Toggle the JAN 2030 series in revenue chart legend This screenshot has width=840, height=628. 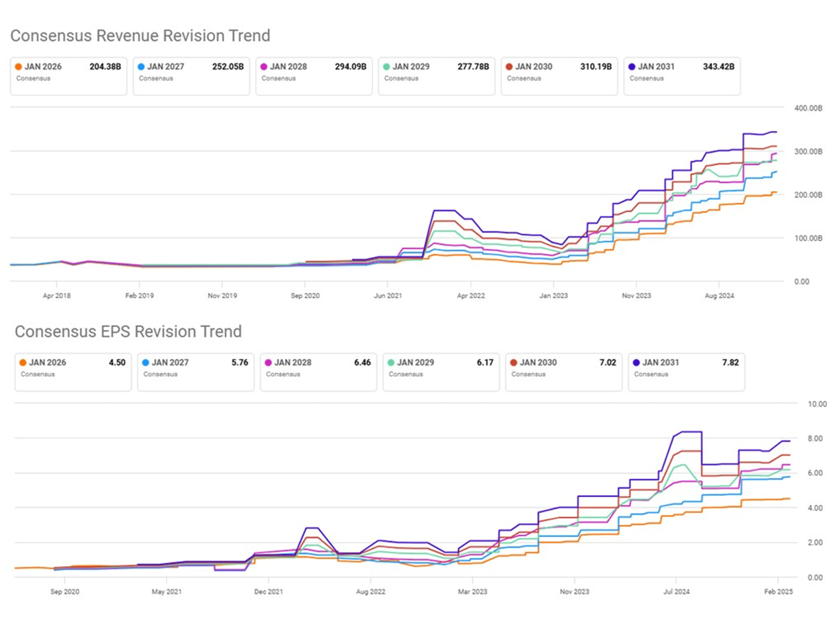[560, 76]
